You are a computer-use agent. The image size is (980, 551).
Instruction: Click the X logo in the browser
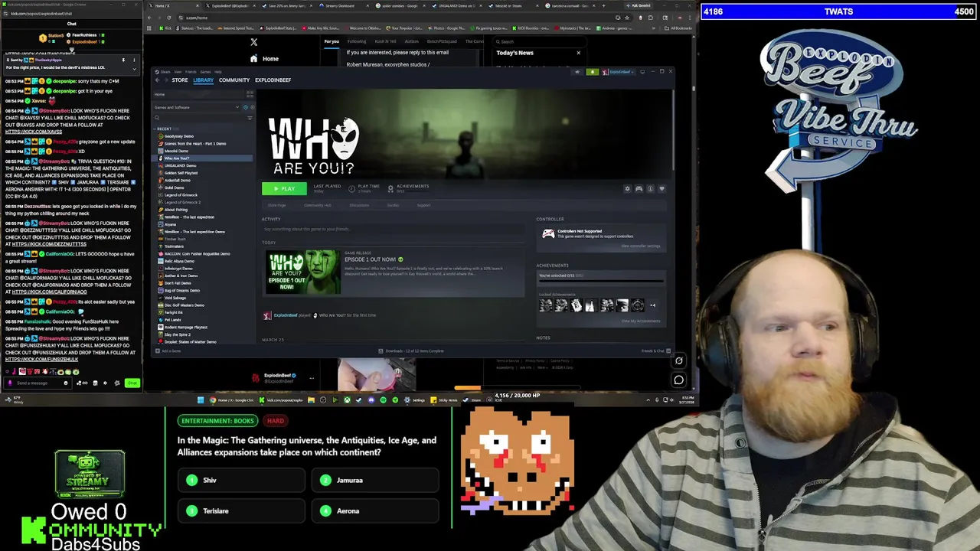[253, 42]
